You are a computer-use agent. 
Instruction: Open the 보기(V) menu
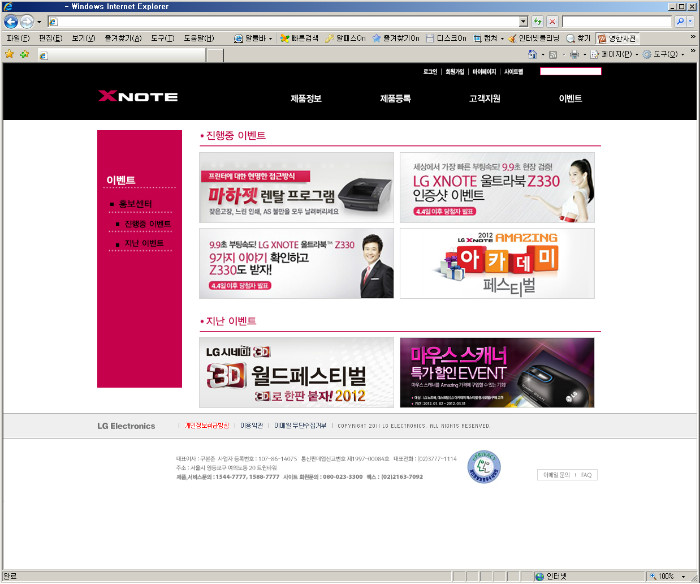click(x=83, y=38)
